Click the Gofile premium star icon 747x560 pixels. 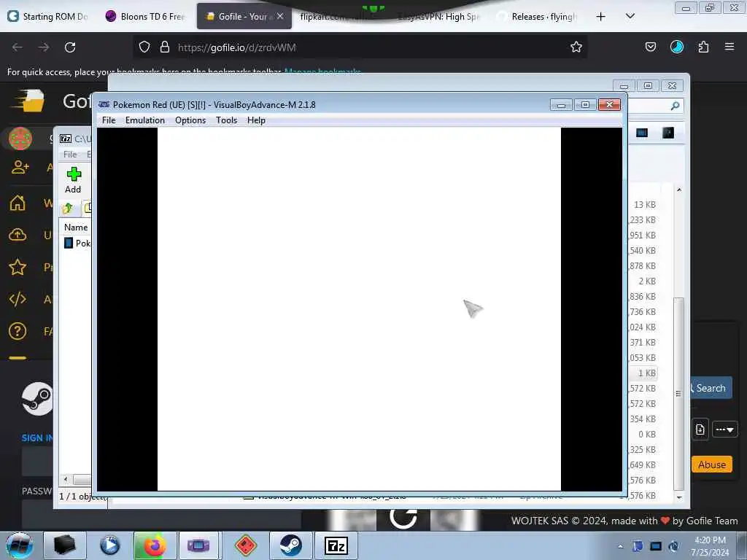coord(18,267)
